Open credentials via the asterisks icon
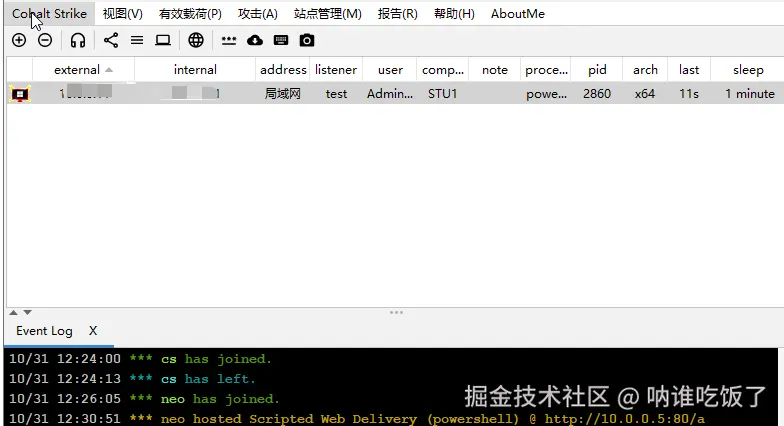Image resolution: width=784 pixels, height=426 pixels. 228,40
